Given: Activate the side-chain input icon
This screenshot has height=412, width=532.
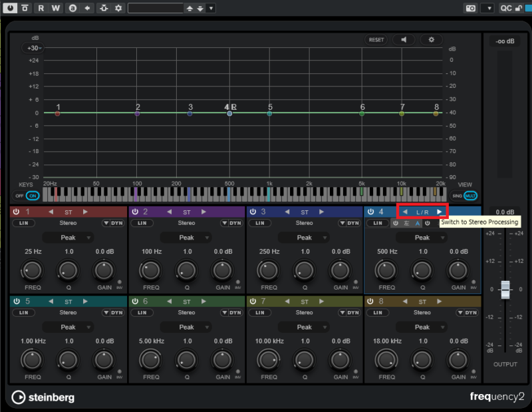Looking at the screenshot, I should 104,8.
